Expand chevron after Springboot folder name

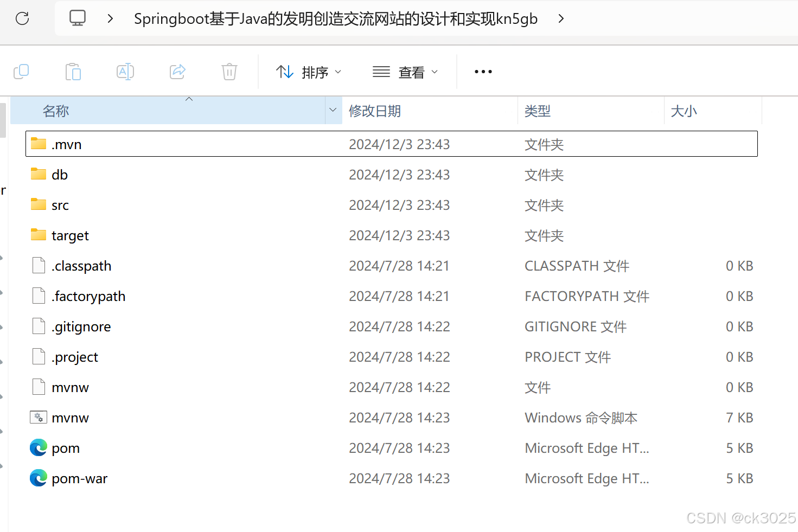tap(561, 18)
